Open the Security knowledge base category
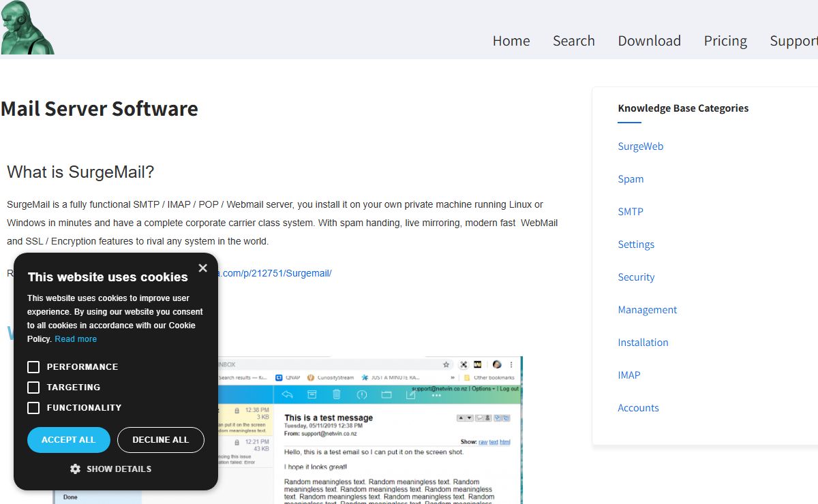Screen dimensions: 818x504 (636, 277)
